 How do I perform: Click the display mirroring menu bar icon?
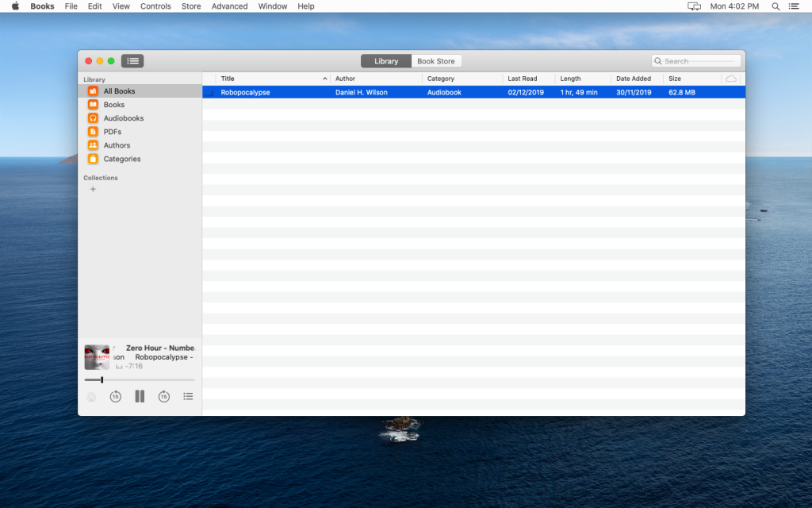(x=694, y=6)
